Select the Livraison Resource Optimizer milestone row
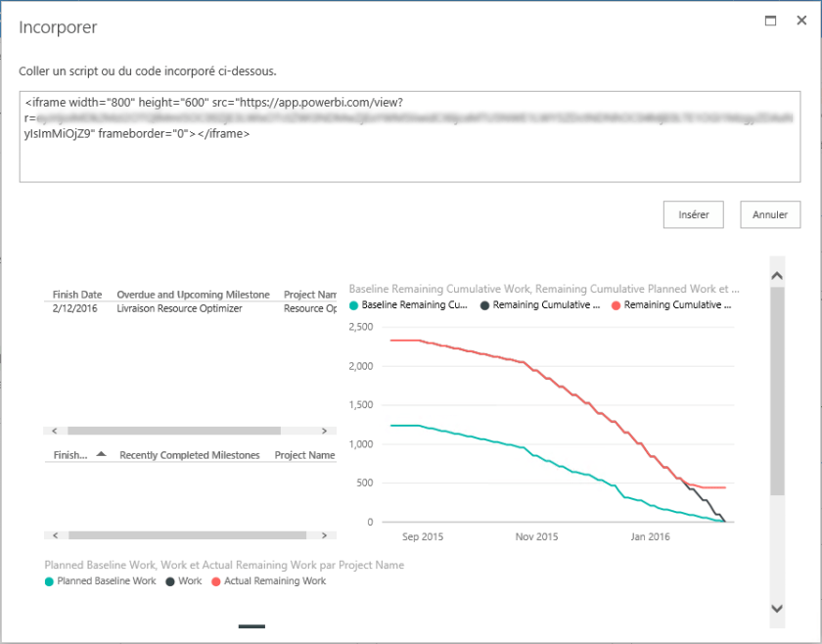This screenshot has height=644, width=822. click(x=179, y=308)
